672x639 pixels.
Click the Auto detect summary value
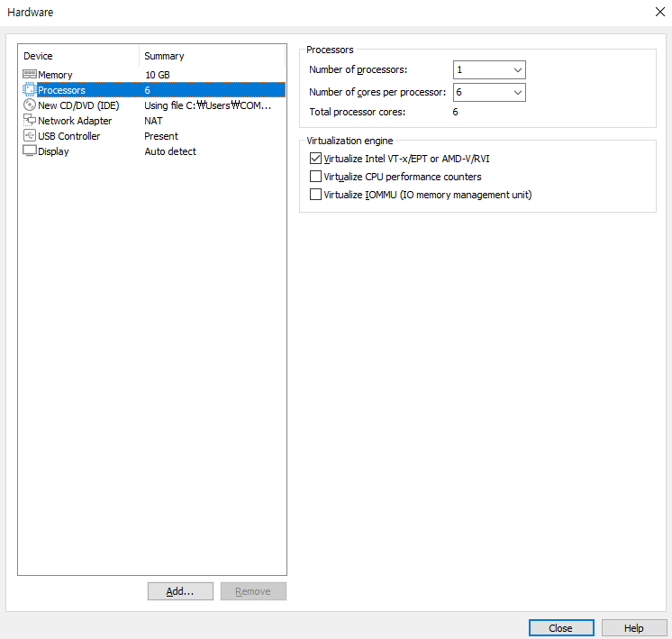[x=170, y=151]
